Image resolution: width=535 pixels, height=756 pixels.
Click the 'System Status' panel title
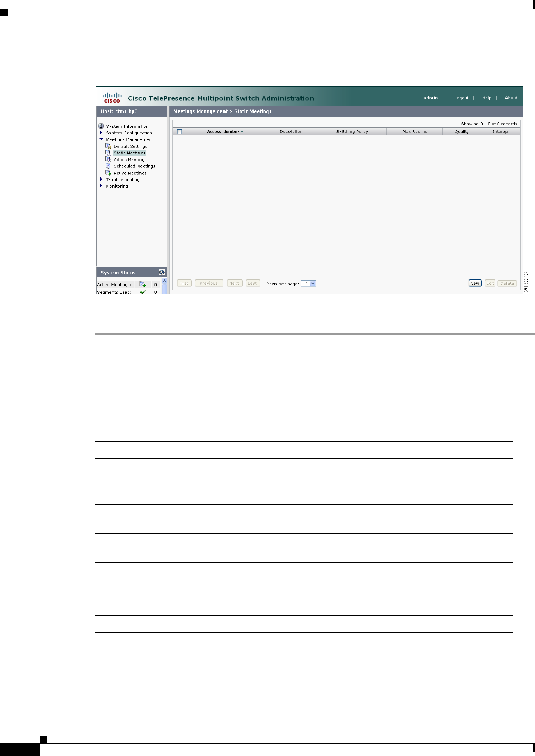[118, 273]
